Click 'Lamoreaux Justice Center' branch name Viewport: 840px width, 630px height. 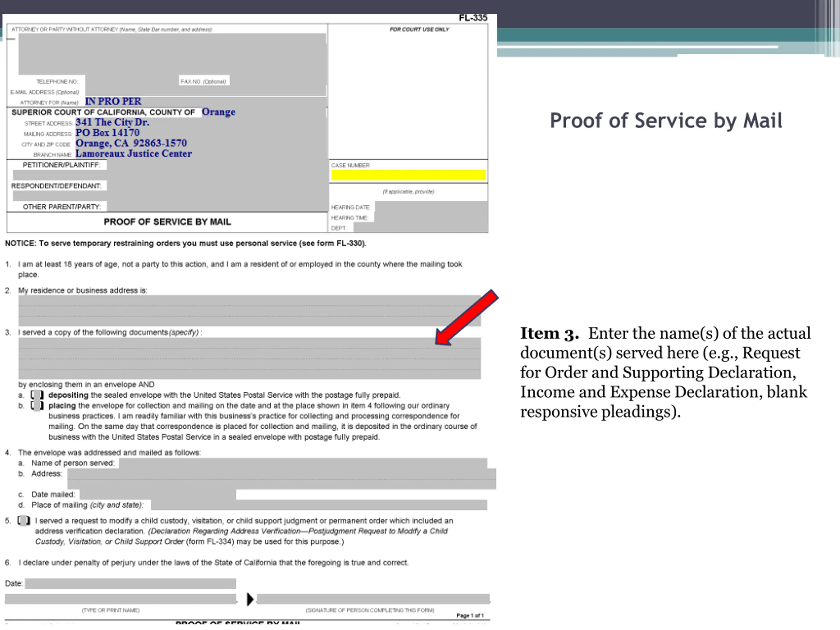click(x=134, y=154)
